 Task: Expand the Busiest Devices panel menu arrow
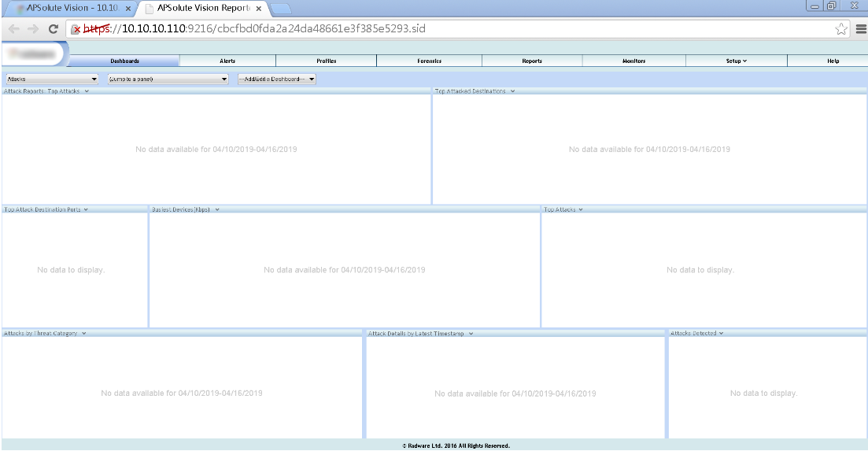[x=216, y=210]
